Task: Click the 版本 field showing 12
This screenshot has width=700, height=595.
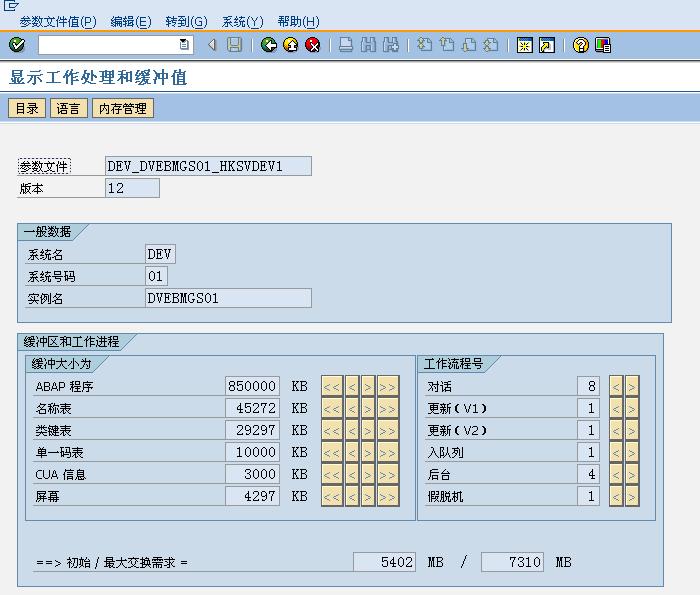Action: pyautogui.click(x=132, y=188)
